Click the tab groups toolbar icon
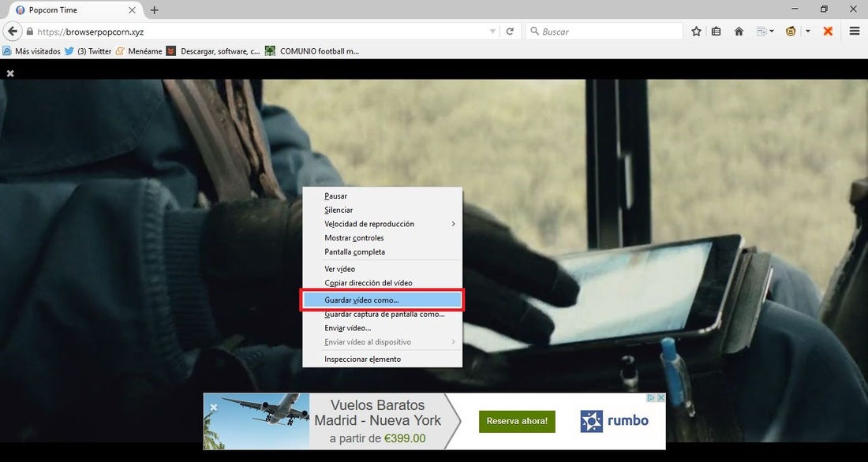The height and width of the screenshot is (462, 868). [x=761, y=32]
